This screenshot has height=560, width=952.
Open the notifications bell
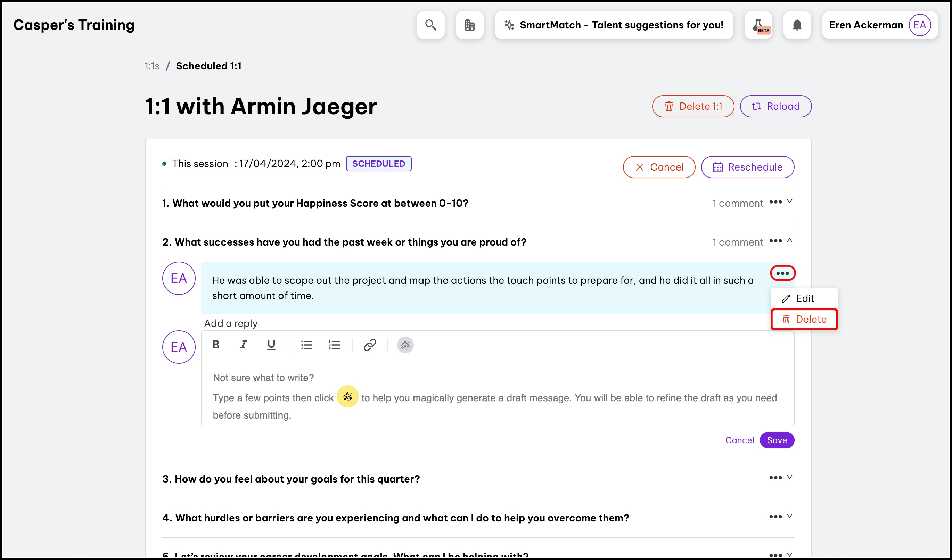tap(797, 25)
